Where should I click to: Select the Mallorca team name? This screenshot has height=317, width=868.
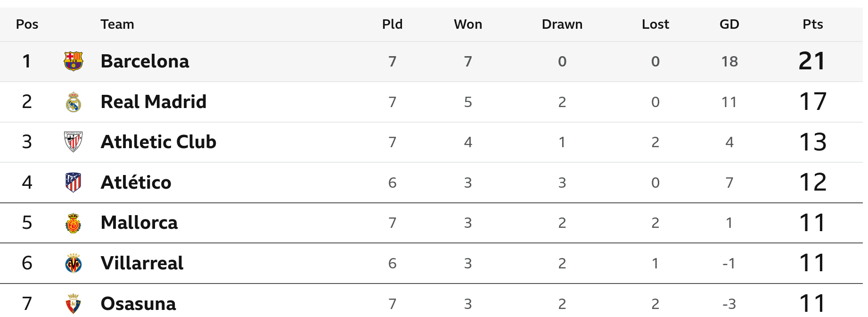pyautogui.click(x=139, y=223)
